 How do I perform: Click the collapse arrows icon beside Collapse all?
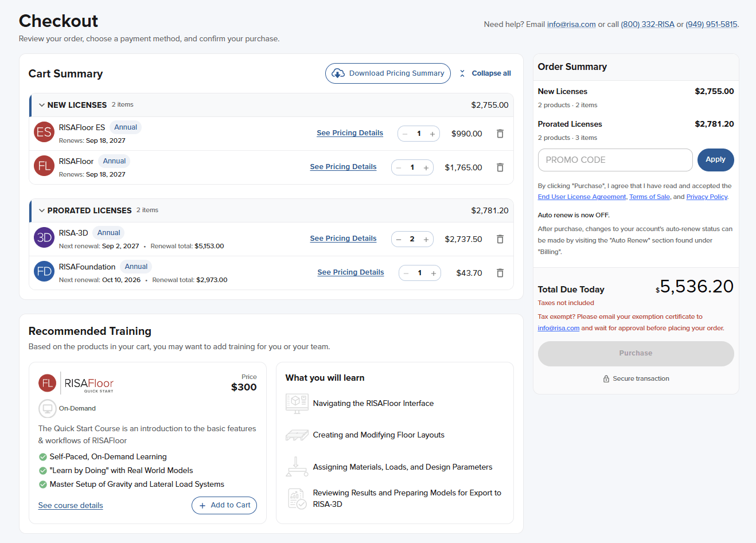tap(462, 73)
